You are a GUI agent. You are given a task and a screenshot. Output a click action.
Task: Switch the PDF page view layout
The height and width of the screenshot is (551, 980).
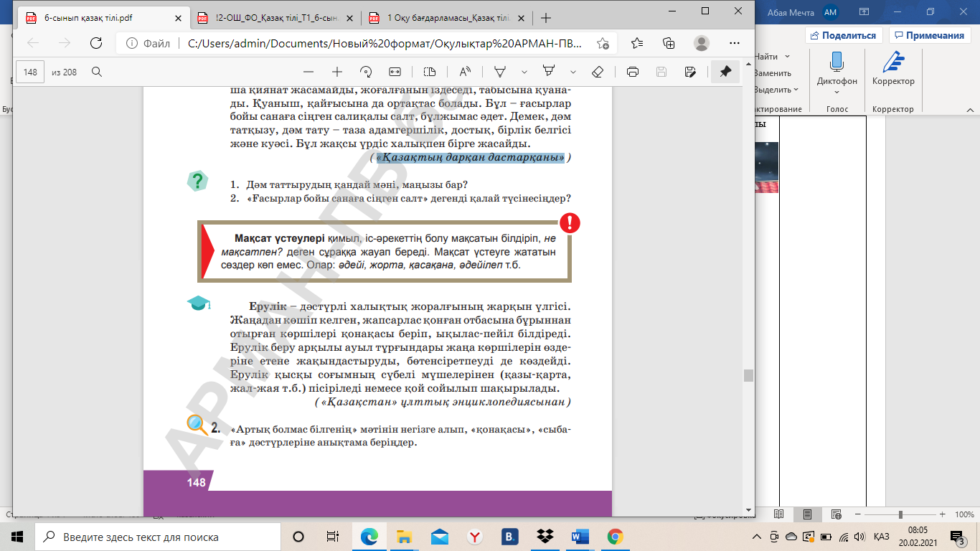(430, 72)
